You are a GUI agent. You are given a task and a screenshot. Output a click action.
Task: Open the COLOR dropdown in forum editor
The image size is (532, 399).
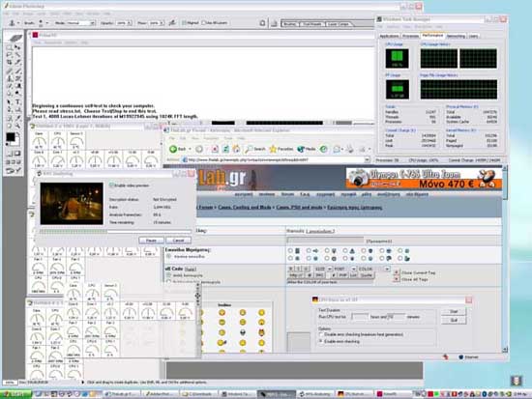(x=387, y=269)
